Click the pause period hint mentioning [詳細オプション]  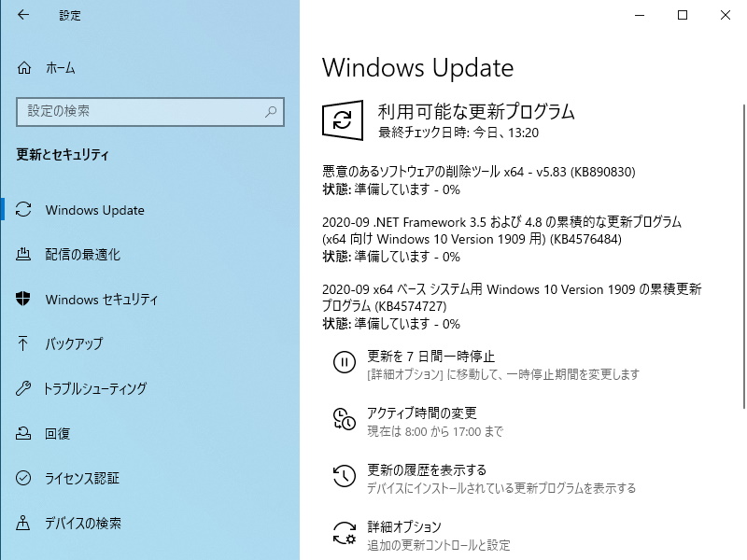503,374
